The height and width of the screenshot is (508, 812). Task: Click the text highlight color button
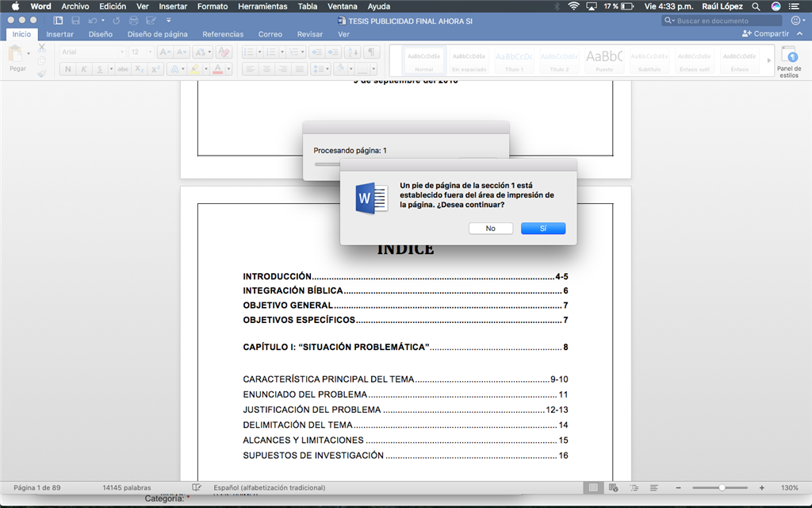pos(195,69)
